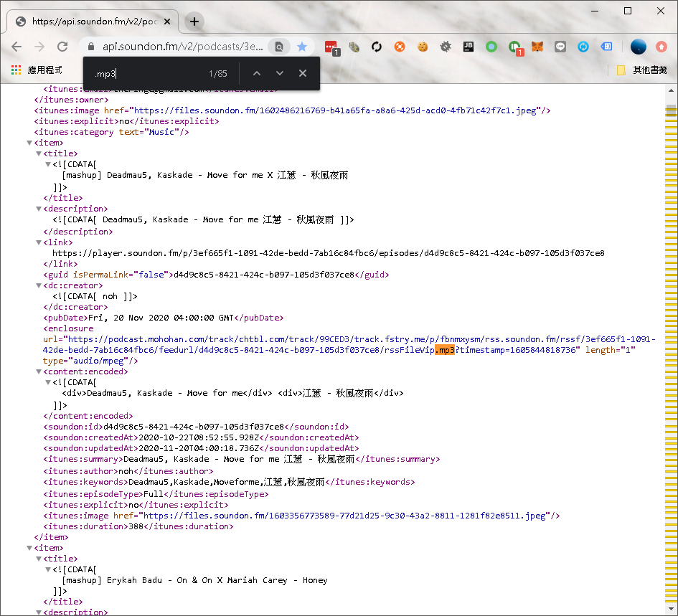
Task: Click the 1/85 find result counter
Action: pos(218,74)
